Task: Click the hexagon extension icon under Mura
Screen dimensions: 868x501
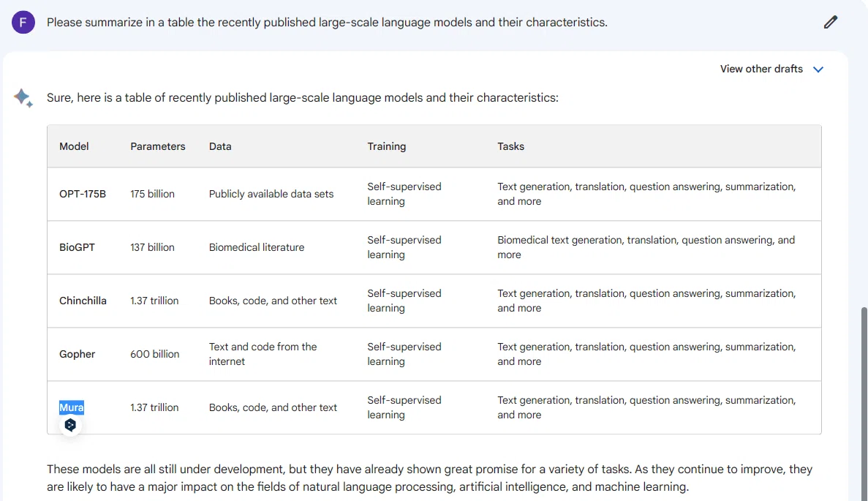Action: (x=70, y=425)
